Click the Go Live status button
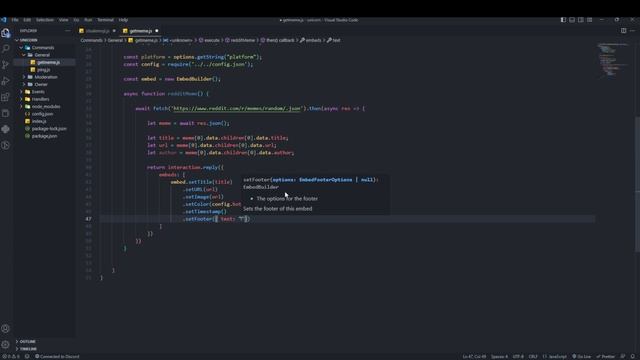640x360 pixels. [x=581, y=356]
